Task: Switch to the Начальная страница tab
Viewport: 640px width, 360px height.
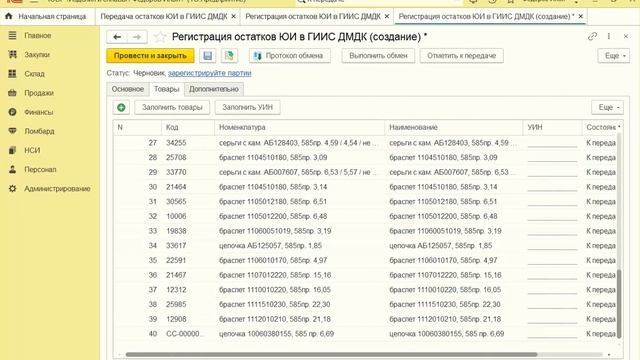Action: (x=52, y=16)
